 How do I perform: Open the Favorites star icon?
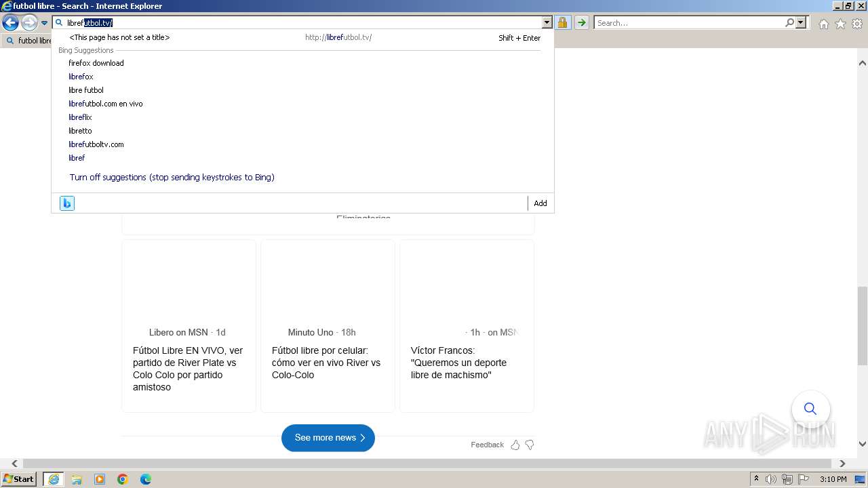(840, 24)
